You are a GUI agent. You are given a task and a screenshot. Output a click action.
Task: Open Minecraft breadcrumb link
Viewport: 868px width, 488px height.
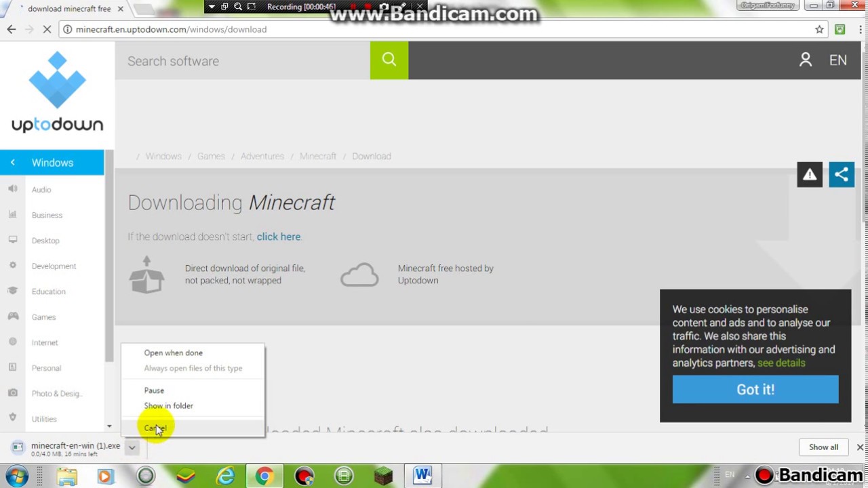coord(318,156)
